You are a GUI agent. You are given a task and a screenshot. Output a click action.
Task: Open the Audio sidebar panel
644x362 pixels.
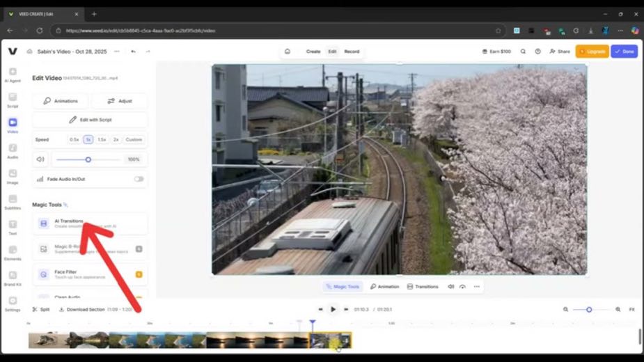pos(13,151)
